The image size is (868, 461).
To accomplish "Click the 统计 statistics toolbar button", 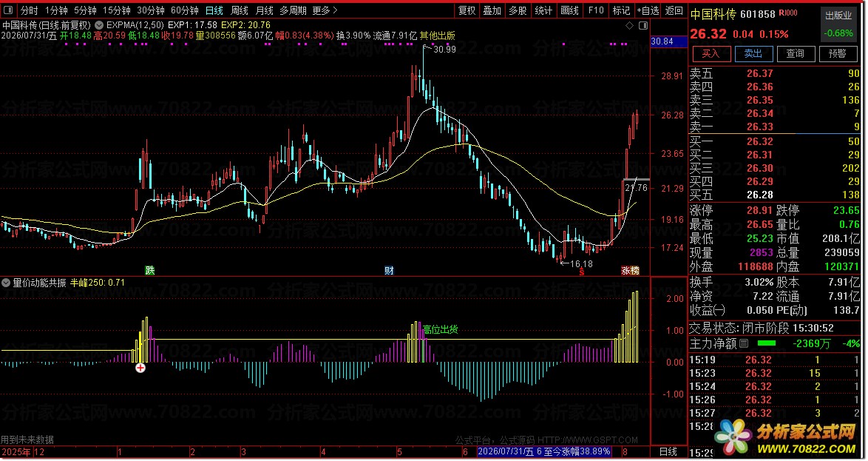I will pos(543,10).
